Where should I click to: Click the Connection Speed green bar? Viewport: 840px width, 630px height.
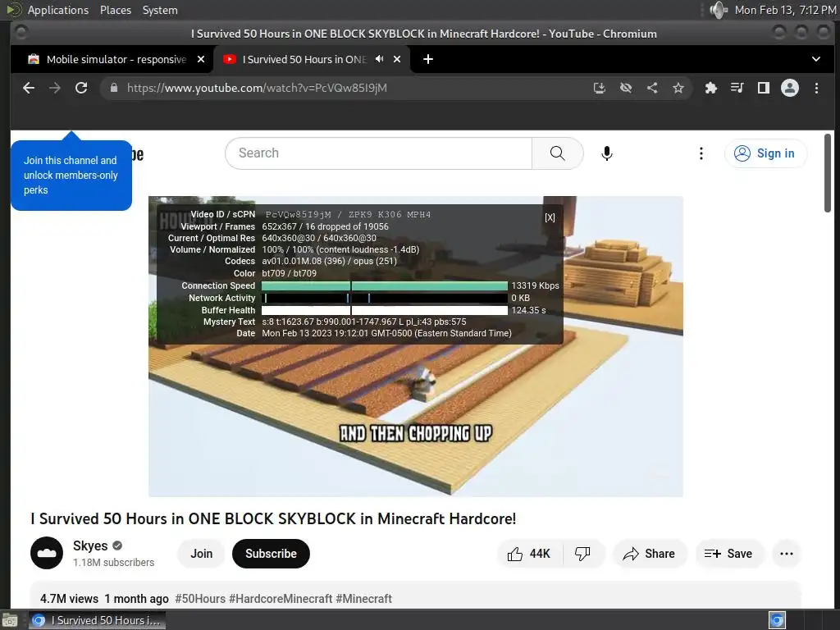pyautogui.click(x=385, y=285)
